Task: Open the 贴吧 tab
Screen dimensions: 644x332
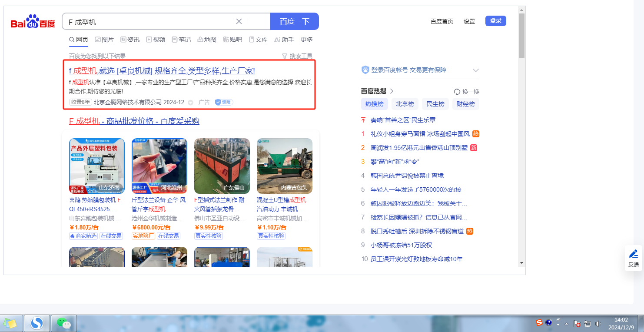Action: 232,40
